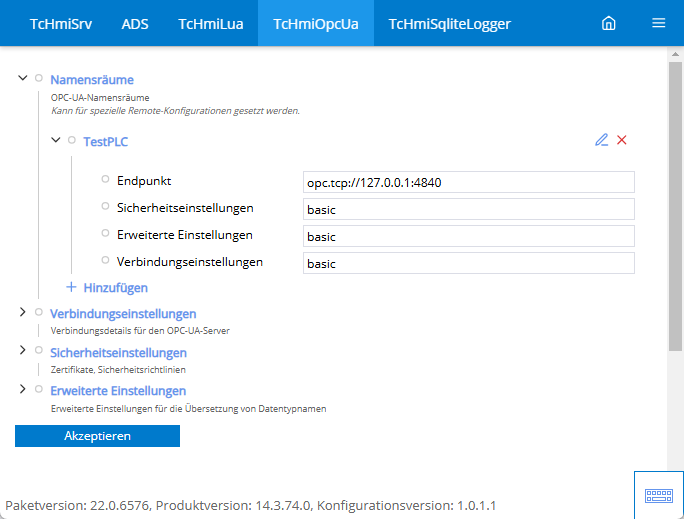Click 'Erweiterte Einstellungen für die Übersetzung' description
684x519 pixels.
[188, 409]
